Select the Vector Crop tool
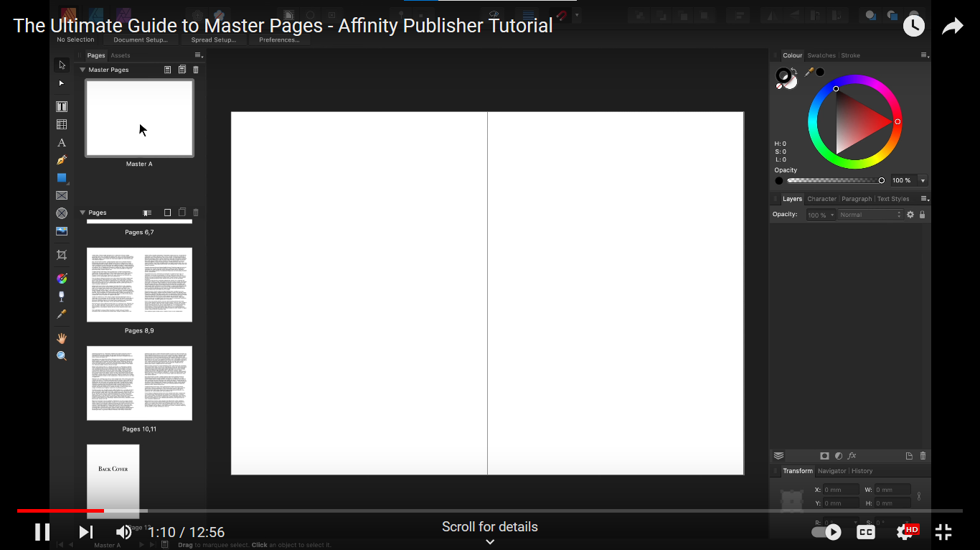The height and width of the screenshot is (550, 980). (x=62, y=255)
